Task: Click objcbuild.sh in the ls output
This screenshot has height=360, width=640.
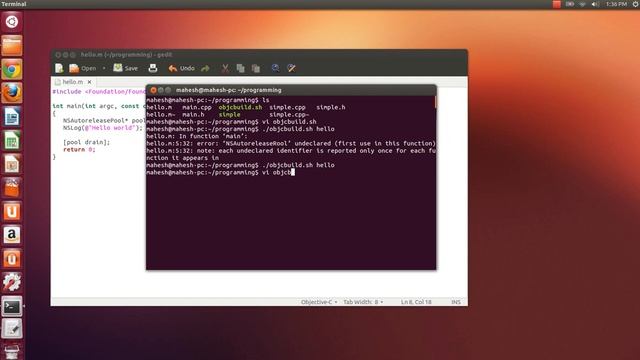Action: (x=240, y=107)
